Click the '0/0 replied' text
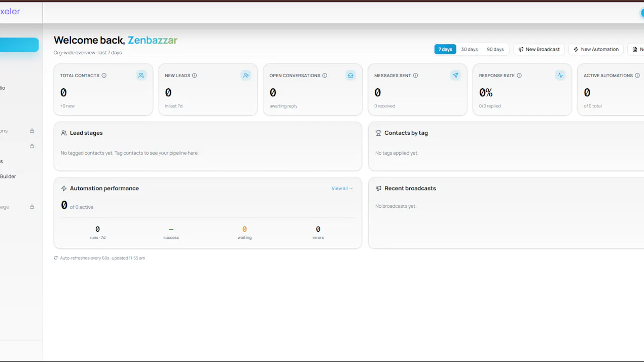 (x=490, y=106)
